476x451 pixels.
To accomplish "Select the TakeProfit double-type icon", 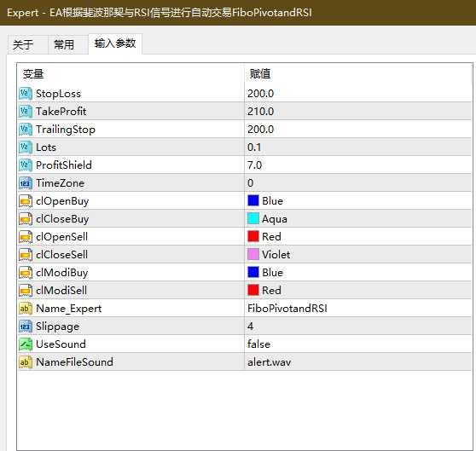I will [26, 112].
